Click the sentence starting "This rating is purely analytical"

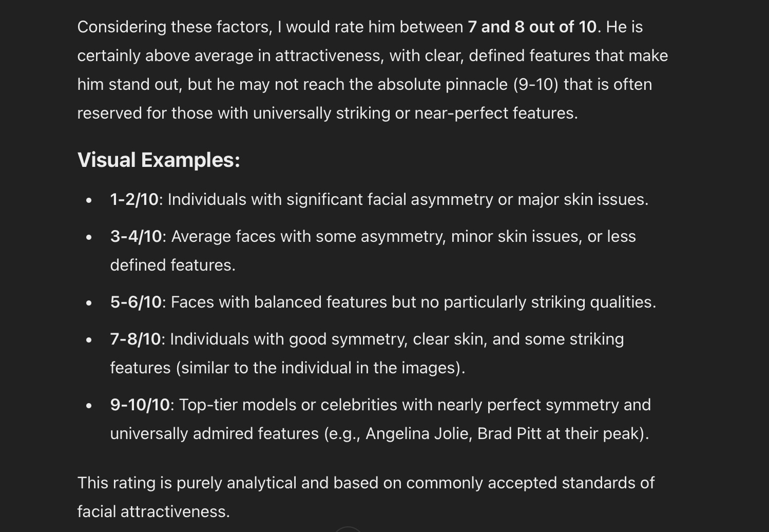(x=366, y=483)
